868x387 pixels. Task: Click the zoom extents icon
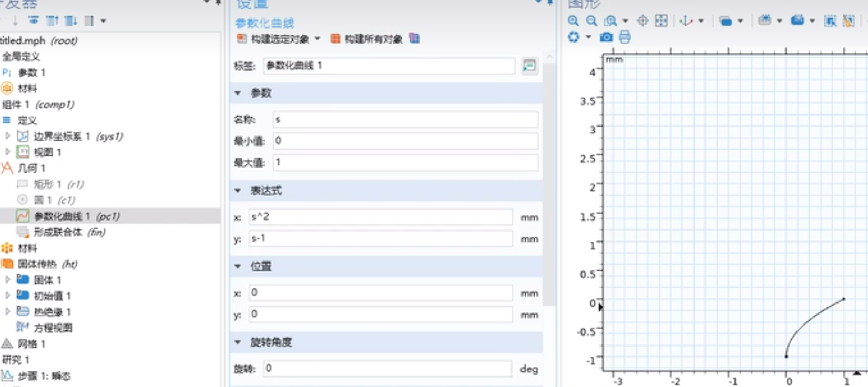[661, 20]
